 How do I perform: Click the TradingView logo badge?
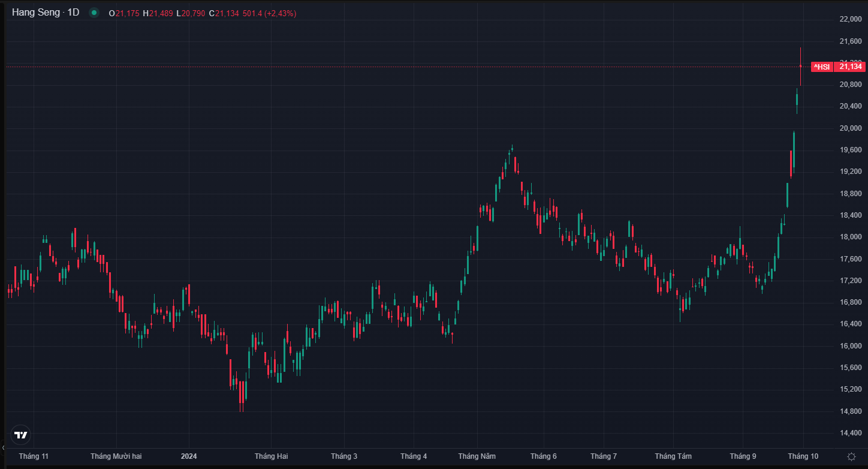[21, 435]
